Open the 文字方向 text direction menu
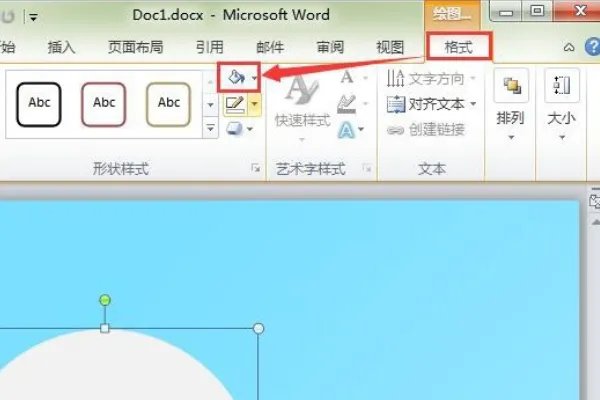The height and width of the screenshot is (400, 600). pos(432,78)
